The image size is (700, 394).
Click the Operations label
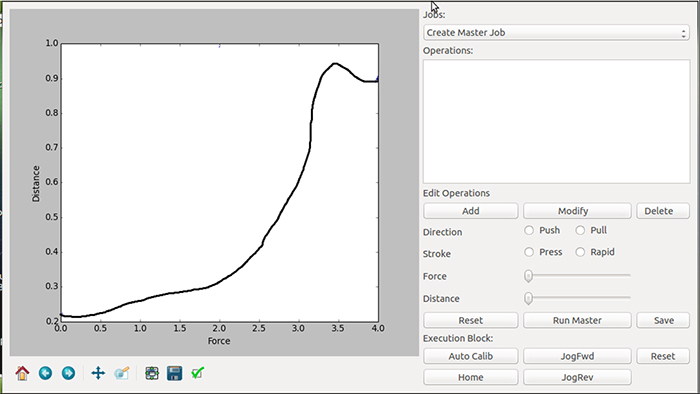click(448, 50)
